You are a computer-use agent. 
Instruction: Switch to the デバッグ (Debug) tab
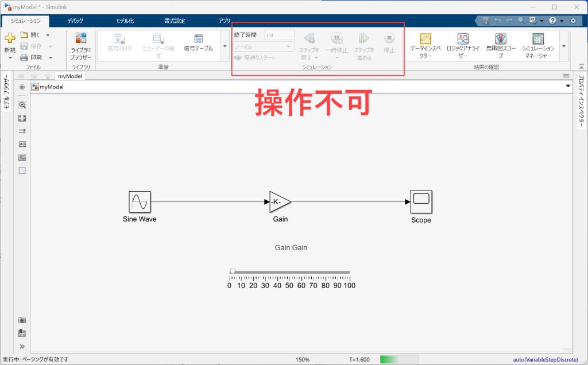pos(75,21)
